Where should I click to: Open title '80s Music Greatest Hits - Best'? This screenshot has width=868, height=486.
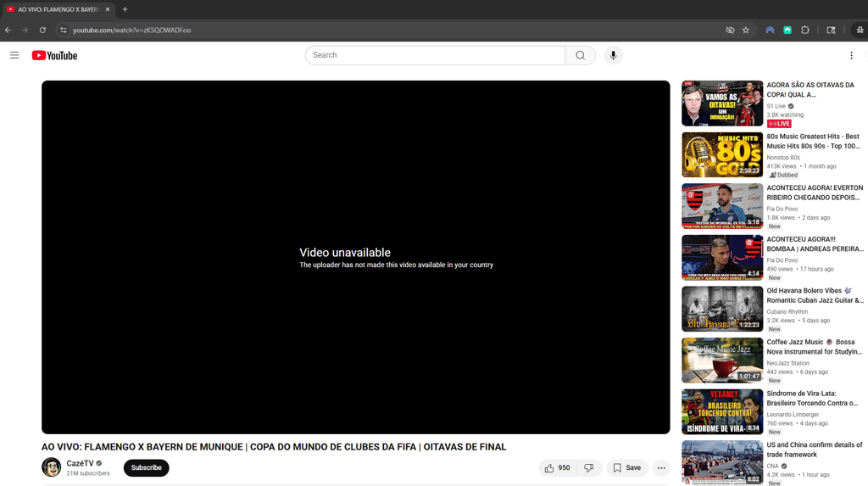[x=813, y=142]
